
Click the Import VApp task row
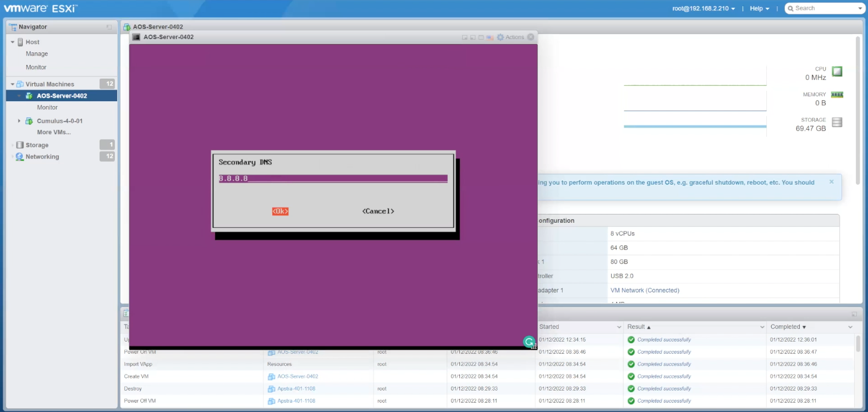click(x=487, y=364)
